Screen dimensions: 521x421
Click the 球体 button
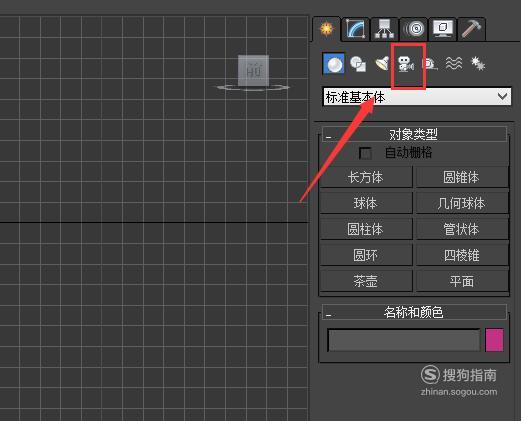click(x=366, y=203)
